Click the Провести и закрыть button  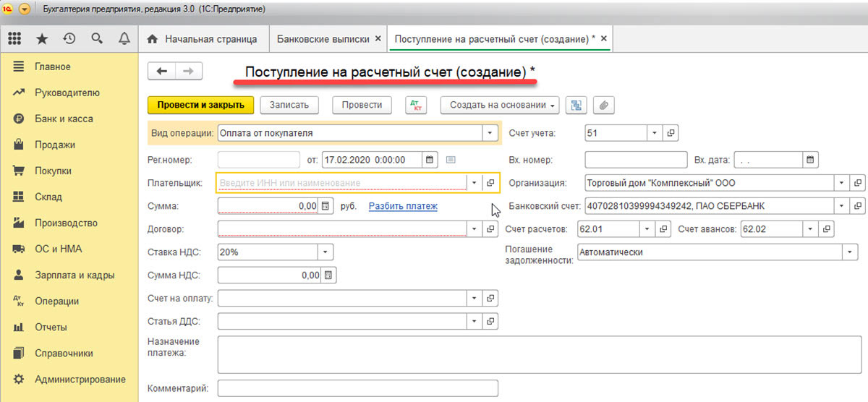click(200, 105)
